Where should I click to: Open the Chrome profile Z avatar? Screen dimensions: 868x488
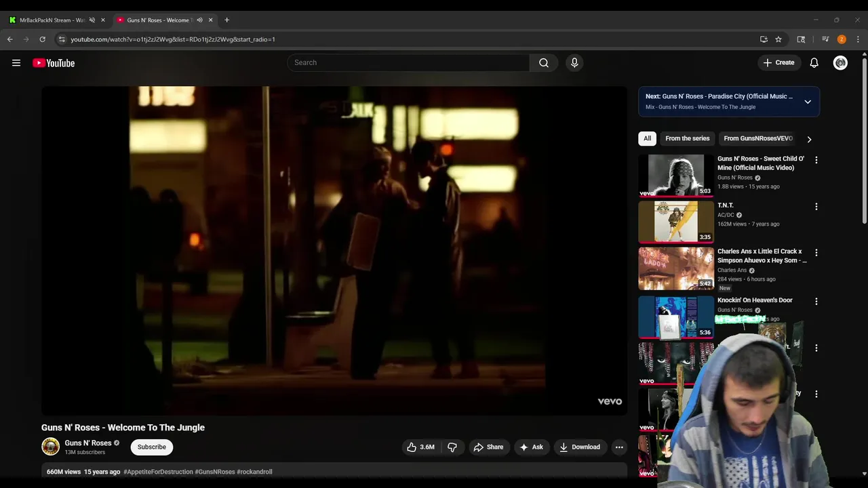842,39
